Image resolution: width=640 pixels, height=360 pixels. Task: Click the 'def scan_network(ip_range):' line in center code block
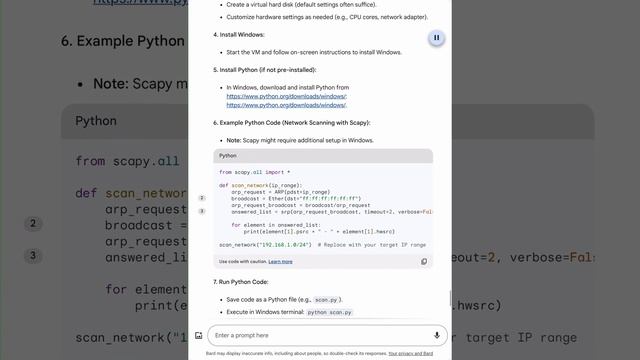tap(260, 185)
